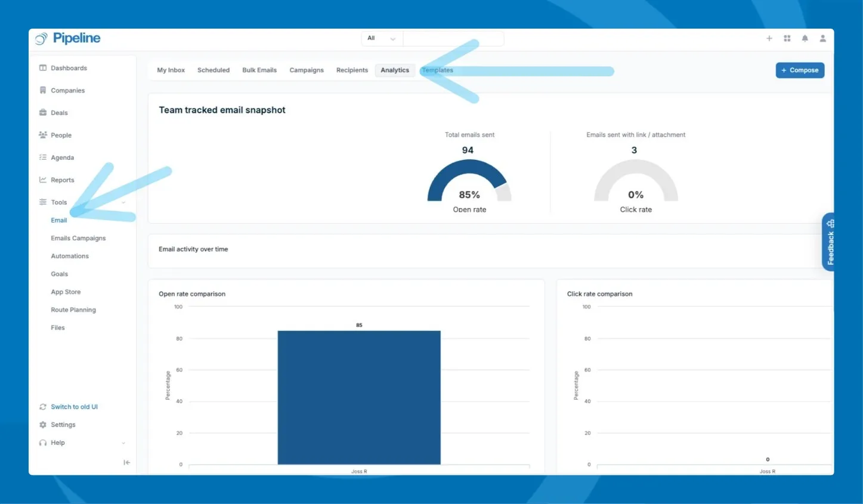
Task: Open the Feedback side tab
Action: pos(829,242)
